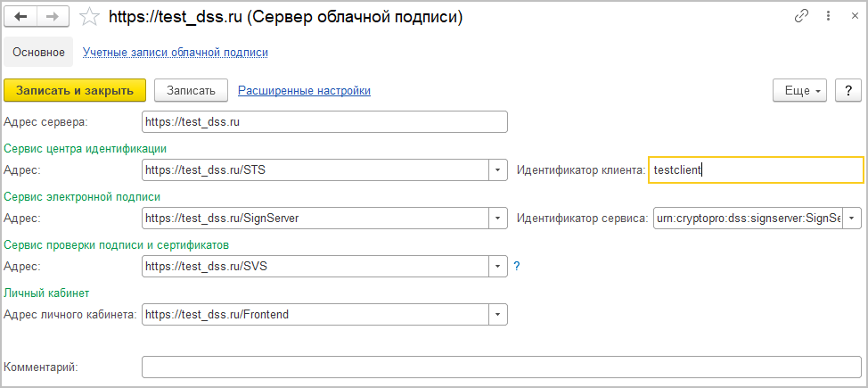
Task: Expand the STS address dropdown
Action: [x=497, y=169]
